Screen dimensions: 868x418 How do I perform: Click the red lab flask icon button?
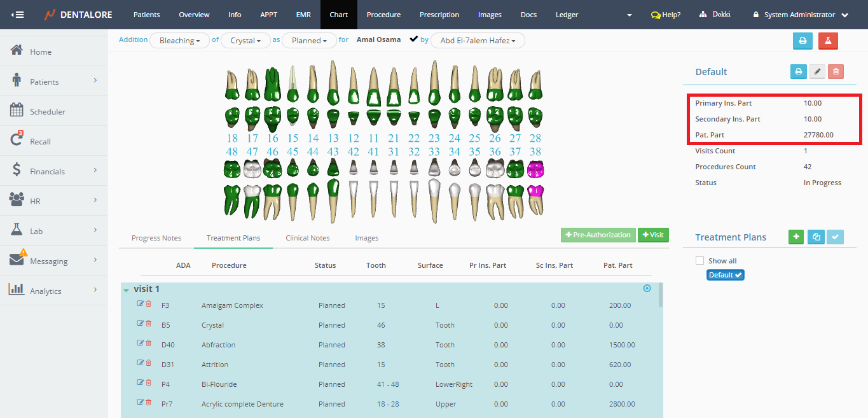pyautogui.click(x=828, y=41)
